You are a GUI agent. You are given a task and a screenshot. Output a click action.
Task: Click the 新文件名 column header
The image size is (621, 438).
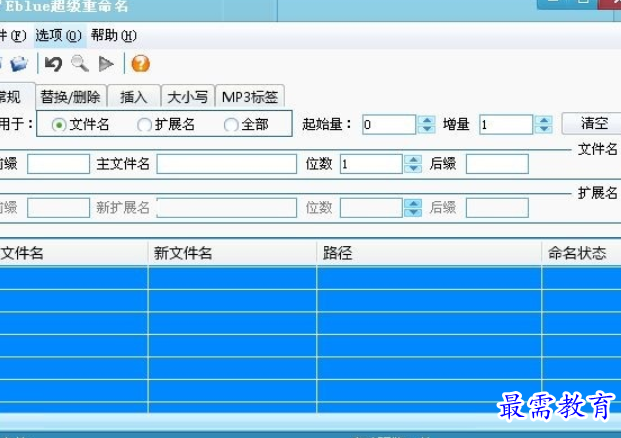232,253
